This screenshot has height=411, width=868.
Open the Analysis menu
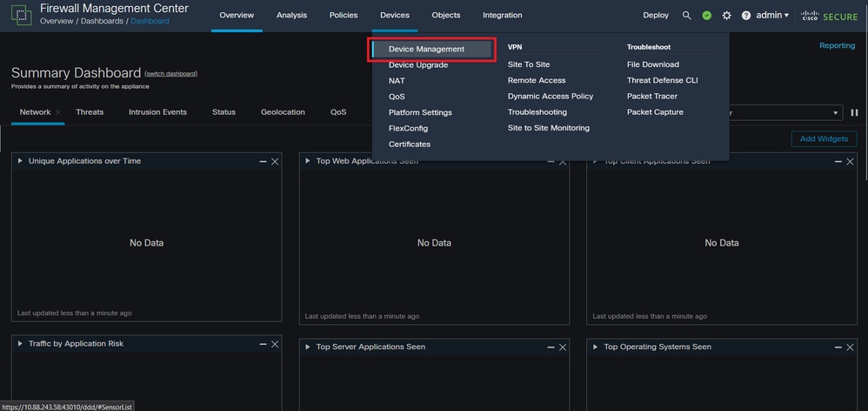pyautogui.click(x=293, y=16)
